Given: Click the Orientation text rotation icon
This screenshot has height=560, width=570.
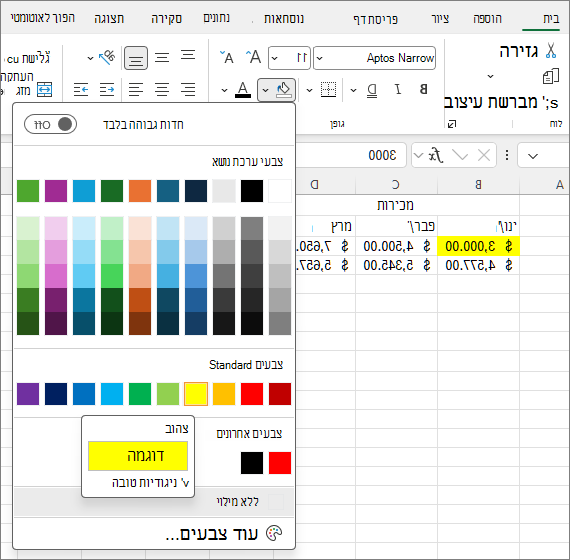Looking at the screenshot, I should pyautogui.click(x=107, y=57).
